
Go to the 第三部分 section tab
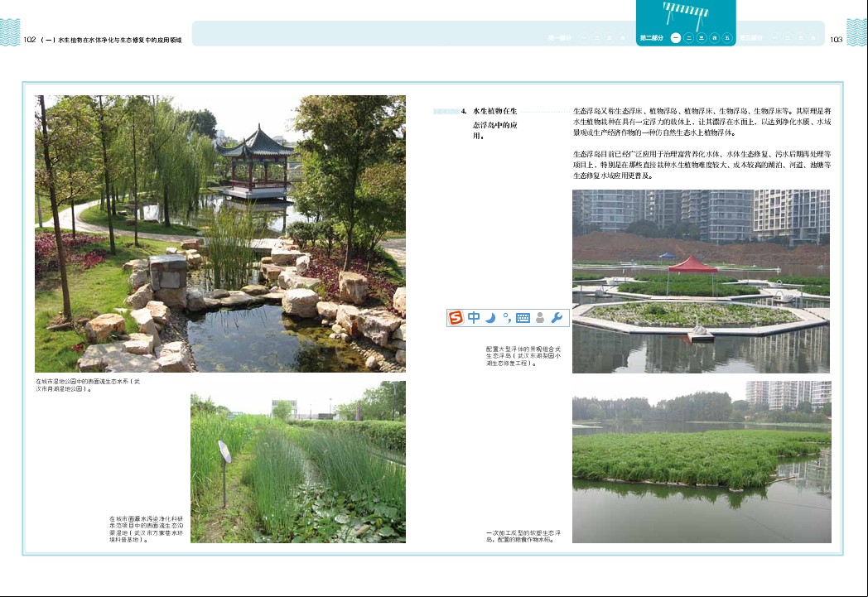(x=751, y=38)
